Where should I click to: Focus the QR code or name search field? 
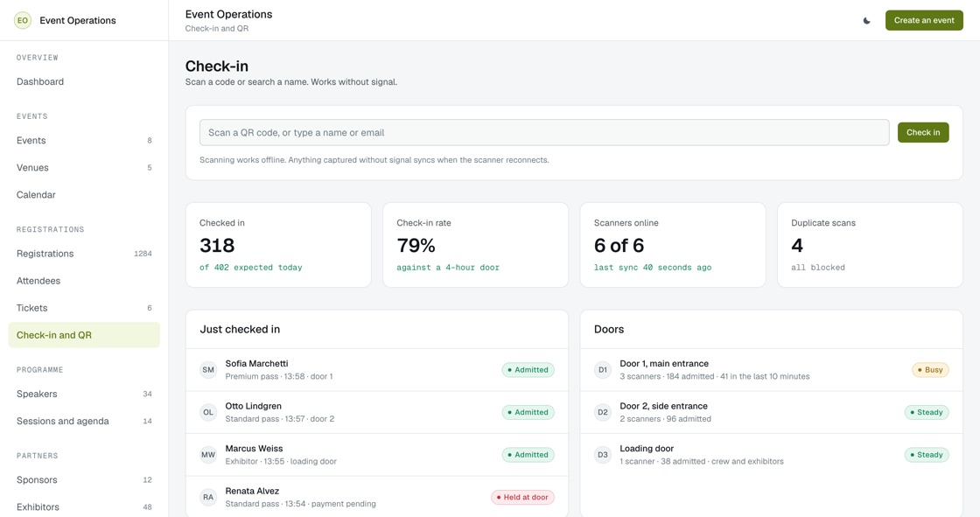pos(544,133)
